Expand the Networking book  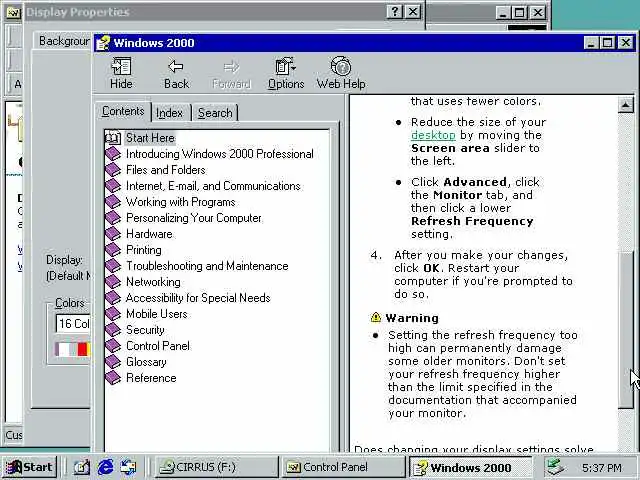point(153,282)
